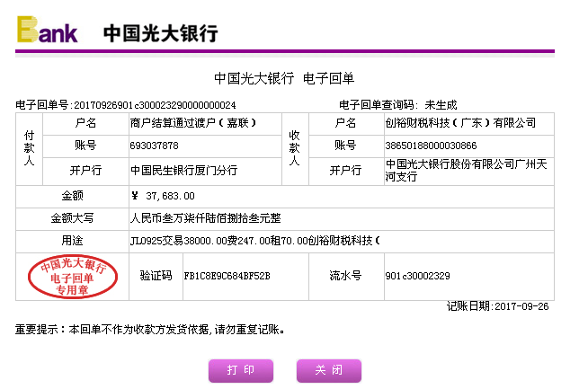This screenshot has height=389, width=588.
Task: Select 流水号 value 901c30002329
Action: tap(416, 276)
